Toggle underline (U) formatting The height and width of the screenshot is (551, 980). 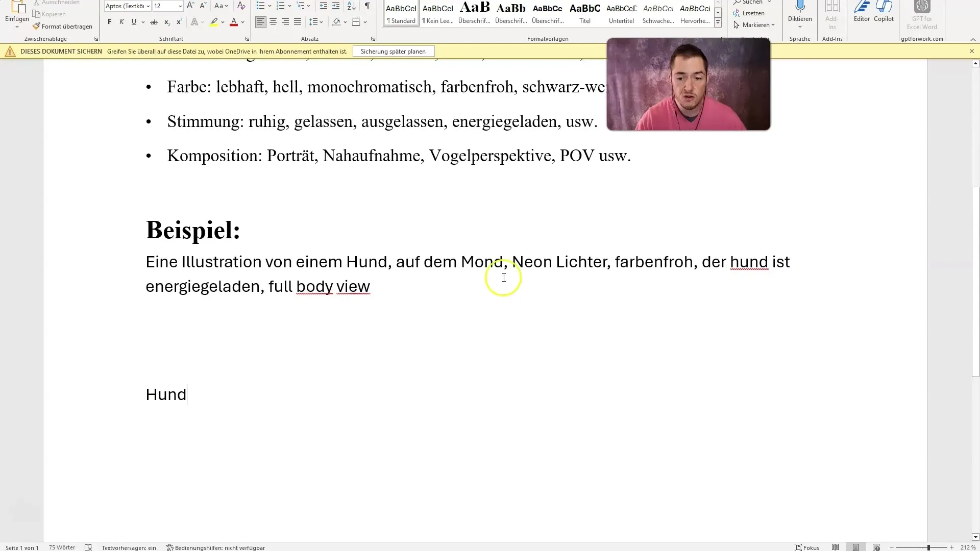click(134, 22)
